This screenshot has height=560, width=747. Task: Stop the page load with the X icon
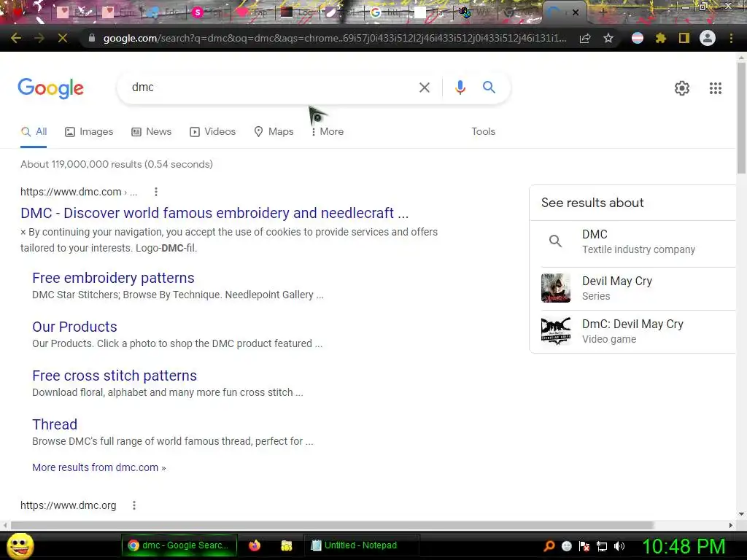pos(63,38)
